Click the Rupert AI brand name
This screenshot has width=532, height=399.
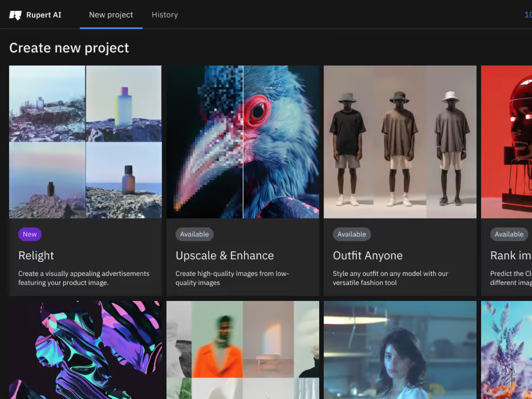[44, 15]
